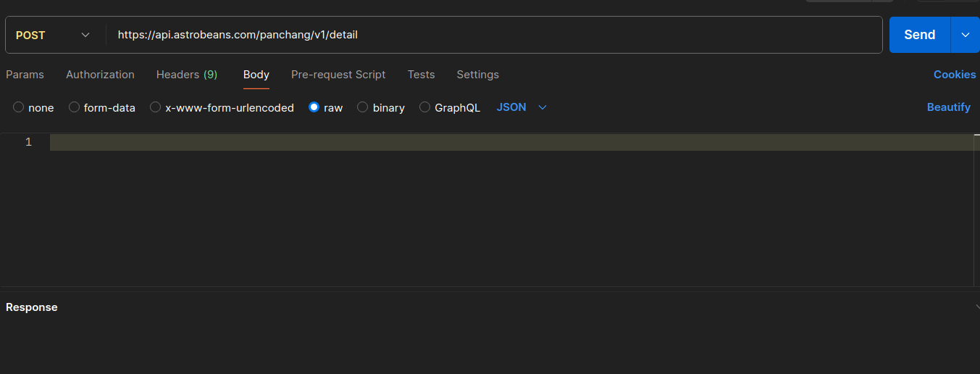Switch to the Tests tab

pos(421,75)
